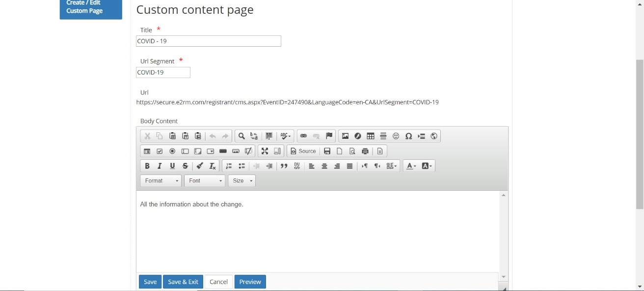Click the page Url text ending COVID-19
This screenshot has height=291, width=644.
(288, 102)
